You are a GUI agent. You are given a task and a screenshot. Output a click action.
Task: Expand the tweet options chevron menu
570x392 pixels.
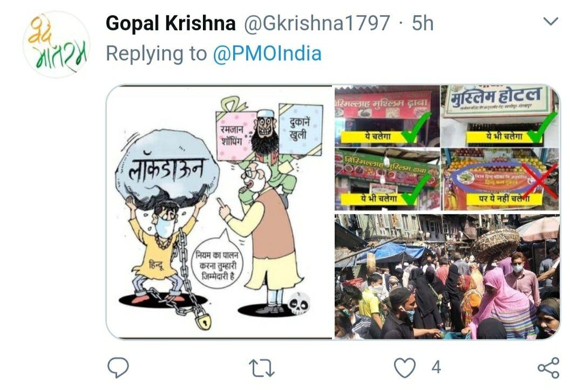coord(551,22)
